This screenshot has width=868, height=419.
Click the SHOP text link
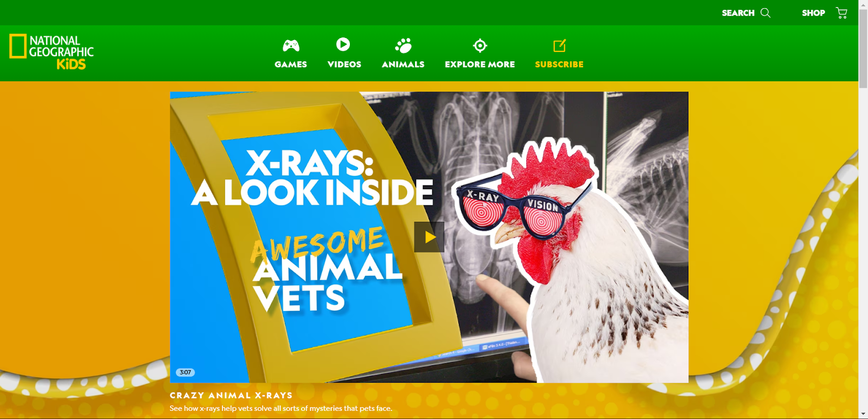[813, 13]
